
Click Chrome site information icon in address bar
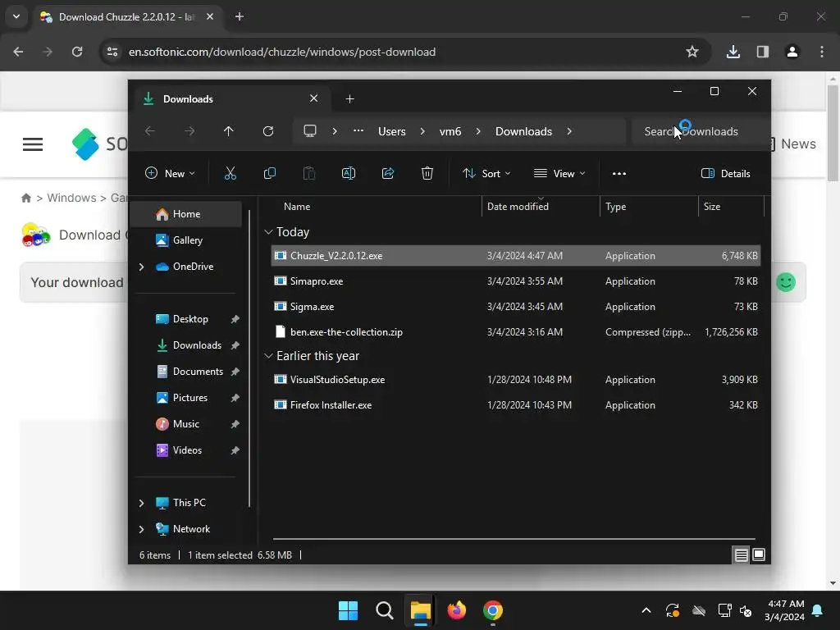point(112,52)
